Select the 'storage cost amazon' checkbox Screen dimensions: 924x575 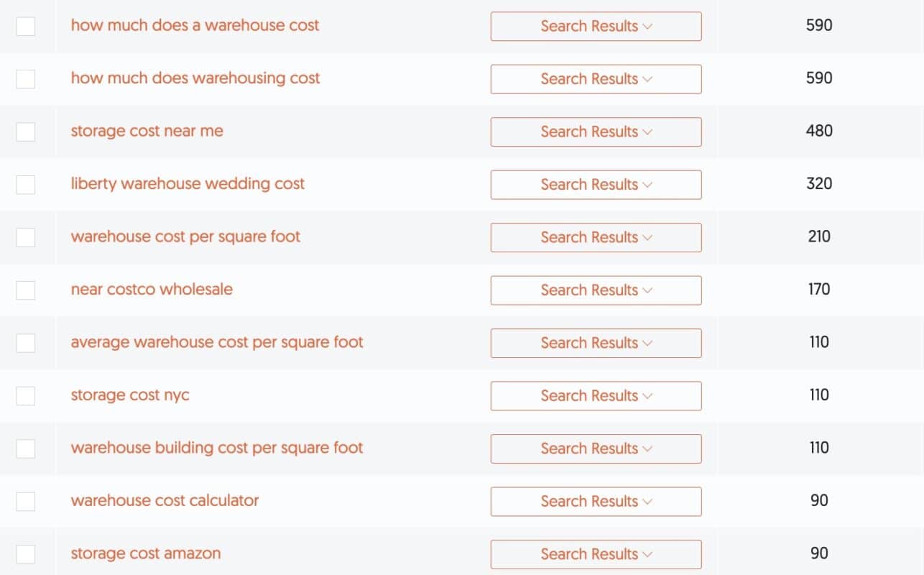pos(26,554)
